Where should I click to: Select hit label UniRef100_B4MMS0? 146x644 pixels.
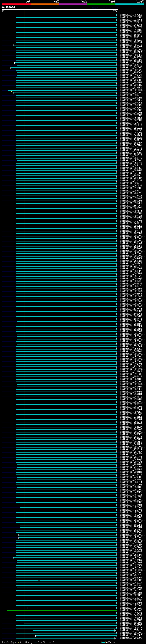click(x=131, y=560)
